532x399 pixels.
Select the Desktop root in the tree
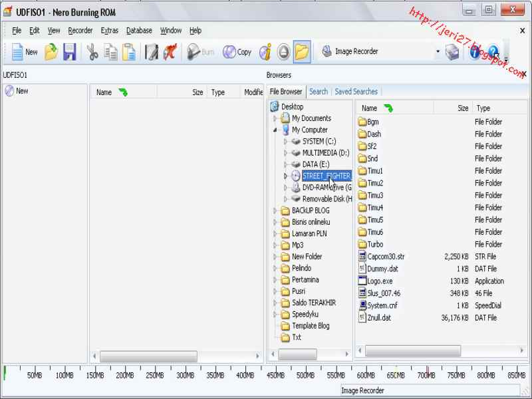292,107
